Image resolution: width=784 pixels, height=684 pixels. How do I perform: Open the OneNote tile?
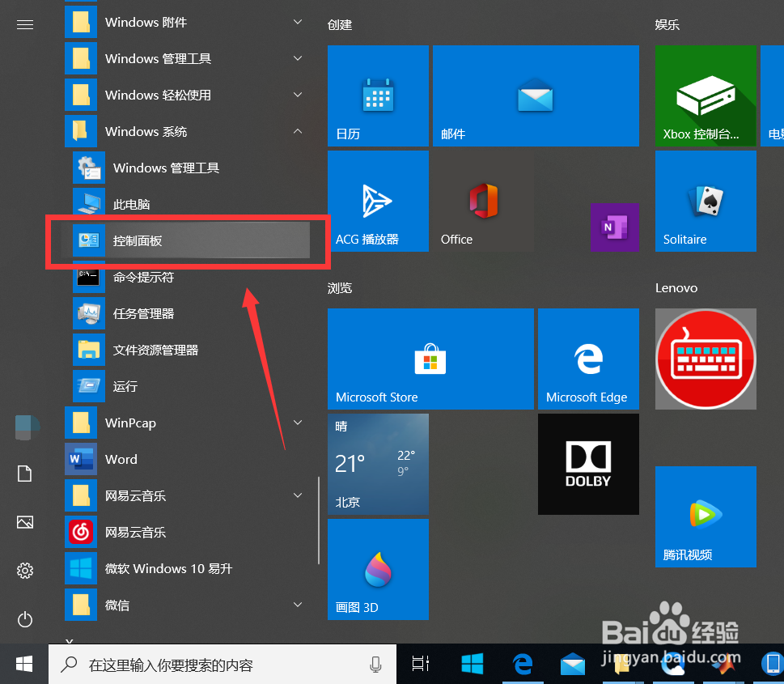(615, 227)
